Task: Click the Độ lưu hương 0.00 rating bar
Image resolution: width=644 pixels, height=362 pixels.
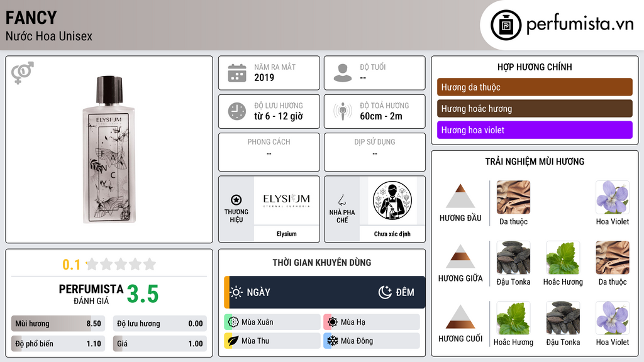Action: pyautogui.click(x=160, y=324)
